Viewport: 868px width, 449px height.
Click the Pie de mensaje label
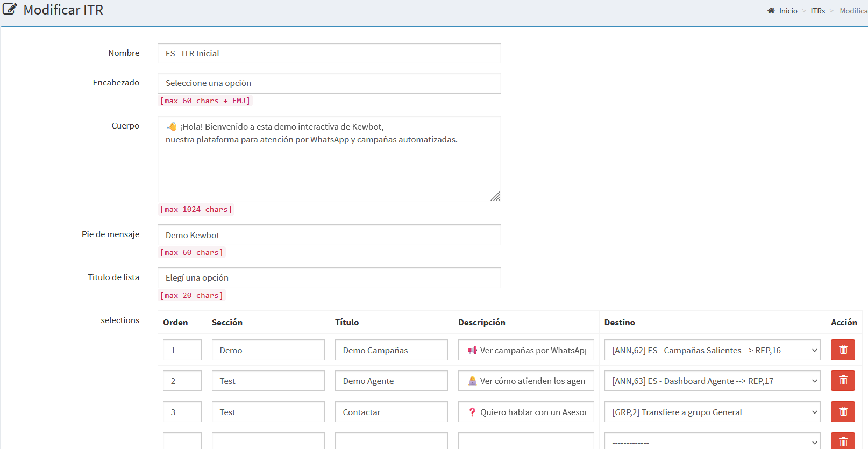point(110,234)
